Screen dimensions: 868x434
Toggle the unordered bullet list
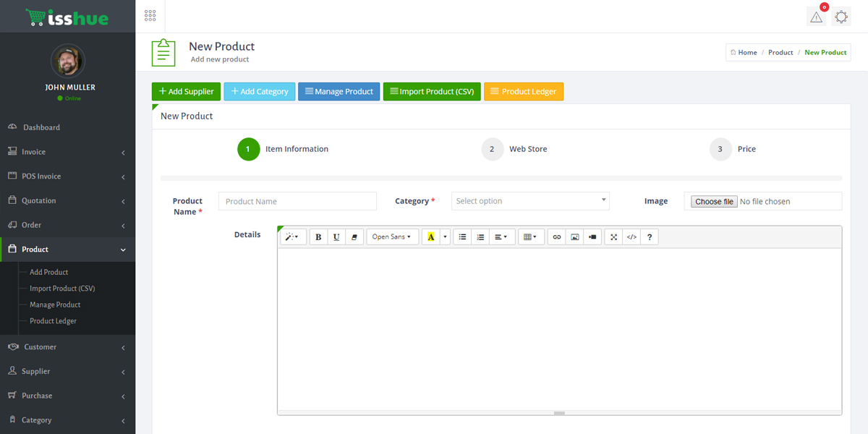pos(462,237)
